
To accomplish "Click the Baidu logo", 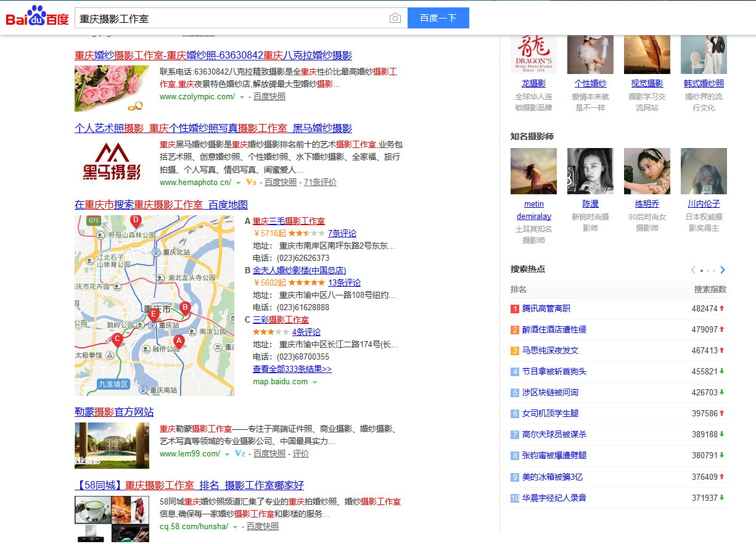I will (37, 17).
